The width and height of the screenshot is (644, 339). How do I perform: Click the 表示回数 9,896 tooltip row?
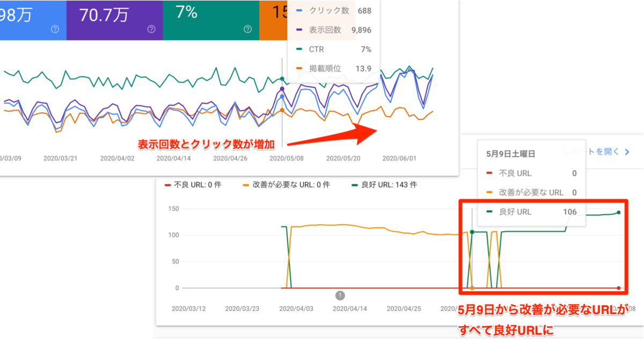(334, 30)
